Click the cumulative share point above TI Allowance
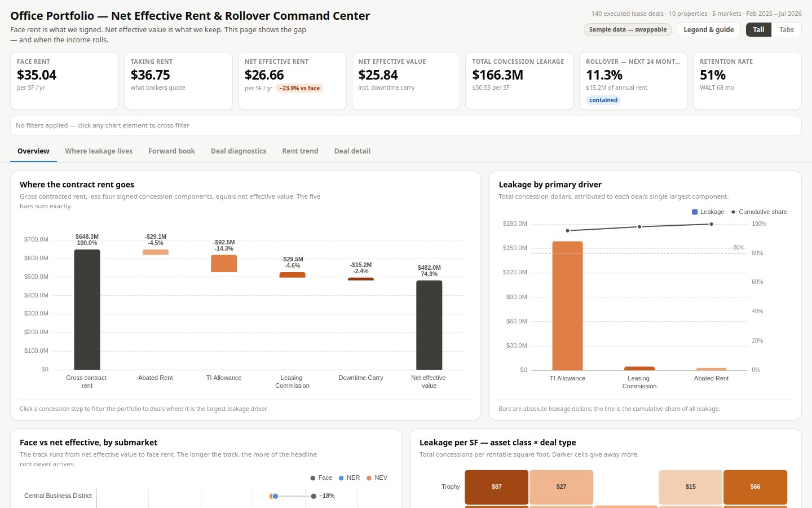 [x=567, y=230]
